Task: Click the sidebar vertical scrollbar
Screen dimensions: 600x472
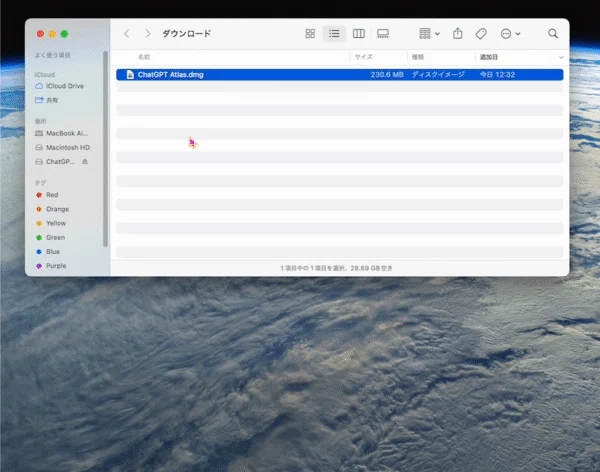Action: (x=105, y=149)
